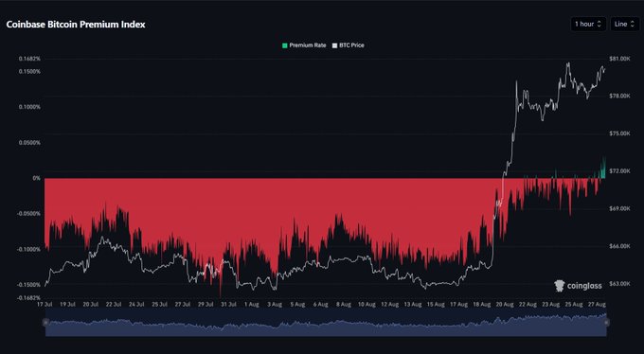Click the 25 Jul date label
Viewport: 644px width, 354px height.
coord(159,305)
